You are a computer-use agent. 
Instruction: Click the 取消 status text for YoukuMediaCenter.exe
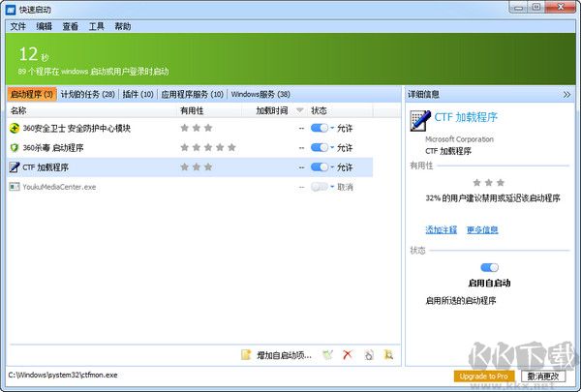point(345,187)
